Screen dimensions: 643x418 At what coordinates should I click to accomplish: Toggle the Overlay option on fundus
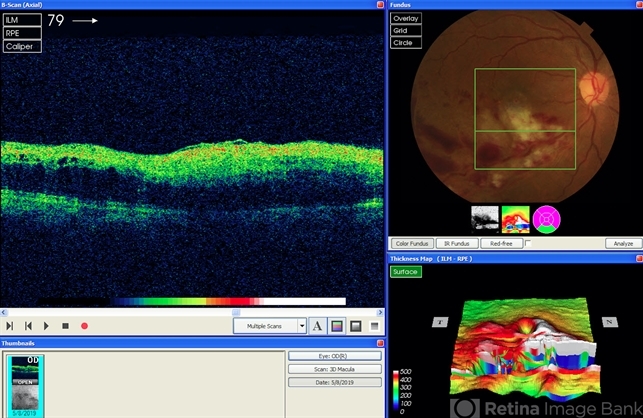pos(406,18)
